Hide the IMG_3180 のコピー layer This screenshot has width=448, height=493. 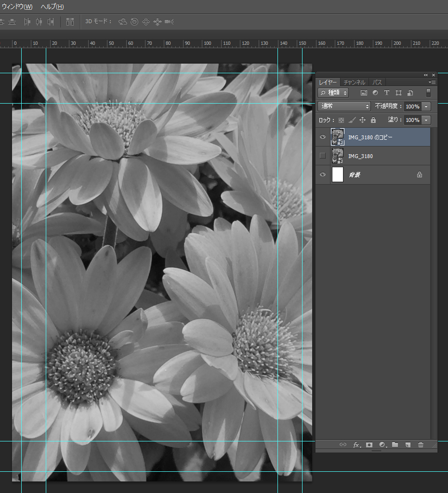tap(323, 137)
